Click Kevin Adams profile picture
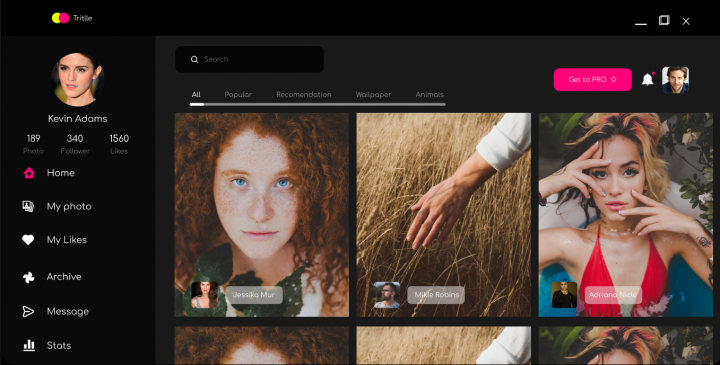 77,79
